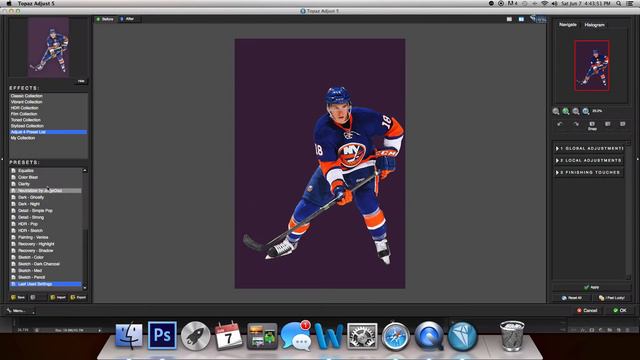Click the blue diamond app in dock
The height and width of the screenshot is (360, 640).
coord(462,336)
